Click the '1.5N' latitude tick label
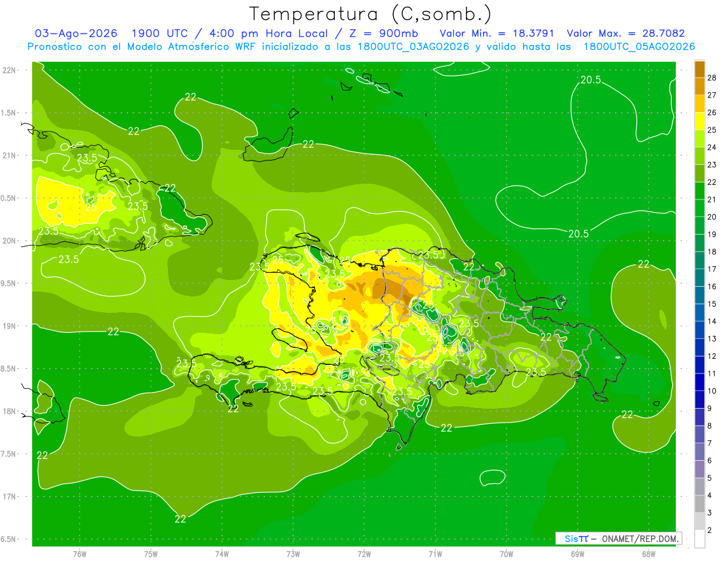 9,113
